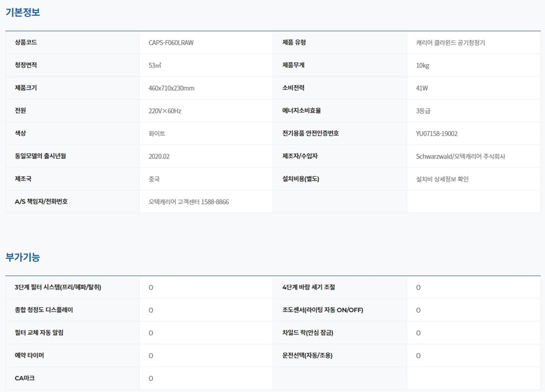Click the 2020.02 release date value

coord(159,156)
